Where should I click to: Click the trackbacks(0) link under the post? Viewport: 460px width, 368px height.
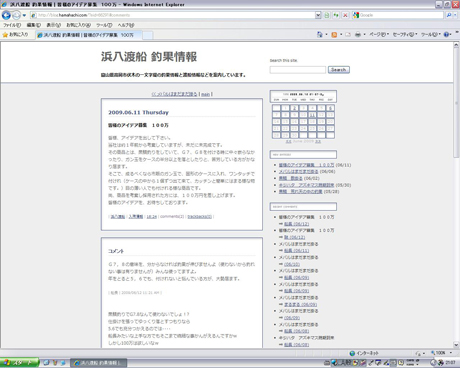tap(200, 217)
